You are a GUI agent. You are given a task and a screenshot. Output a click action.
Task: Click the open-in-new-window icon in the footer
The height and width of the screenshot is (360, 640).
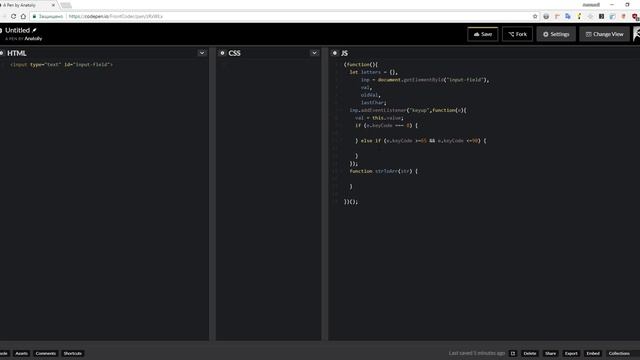513,353
